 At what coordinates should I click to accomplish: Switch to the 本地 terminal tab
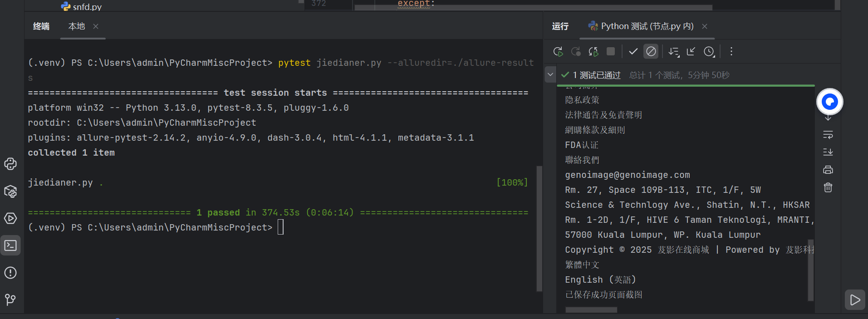(x=77, y=26)
